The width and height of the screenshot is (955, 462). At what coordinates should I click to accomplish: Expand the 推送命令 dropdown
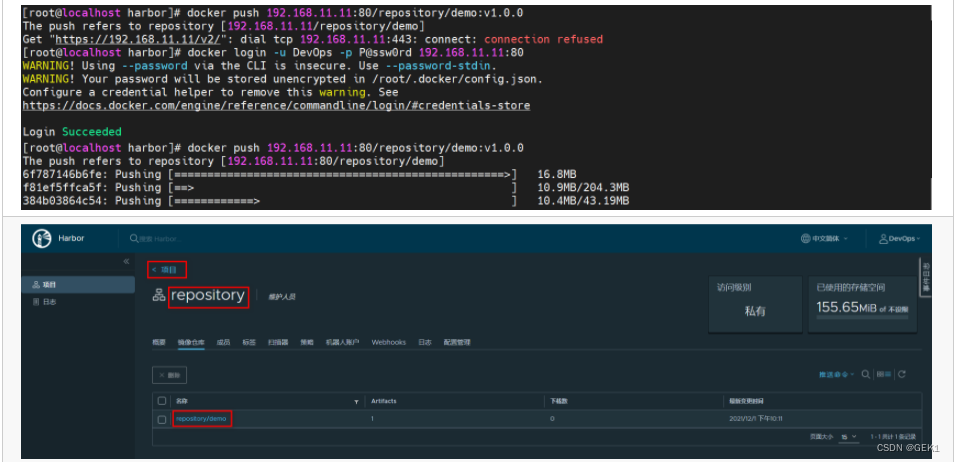[837, 374]
